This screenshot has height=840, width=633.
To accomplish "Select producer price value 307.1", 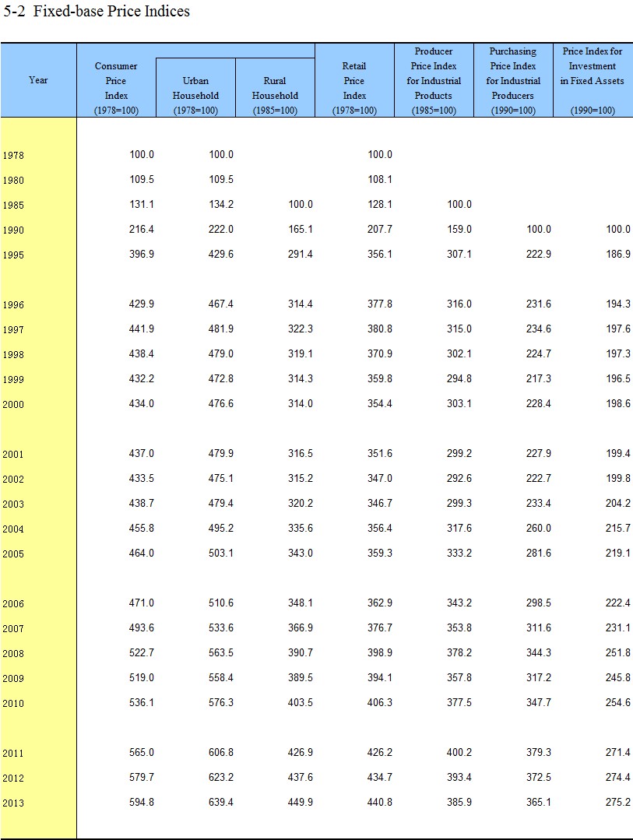I will (459, 254).
